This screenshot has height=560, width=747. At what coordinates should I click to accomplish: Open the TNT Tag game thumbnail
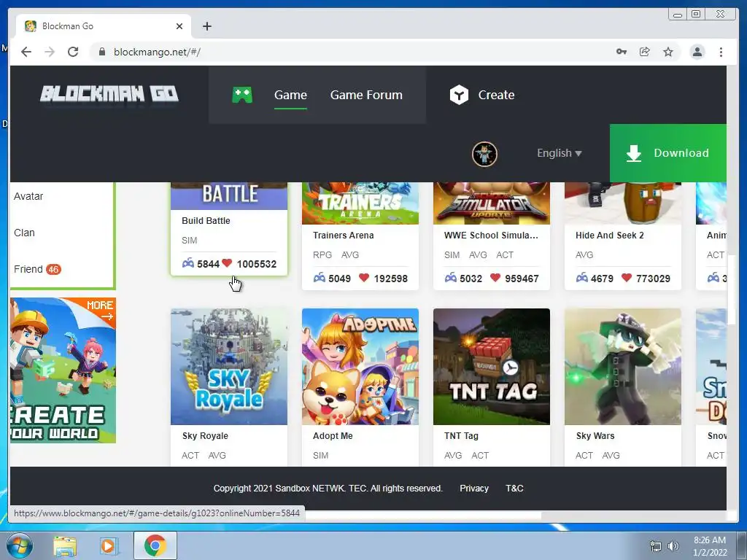(492, 367)
